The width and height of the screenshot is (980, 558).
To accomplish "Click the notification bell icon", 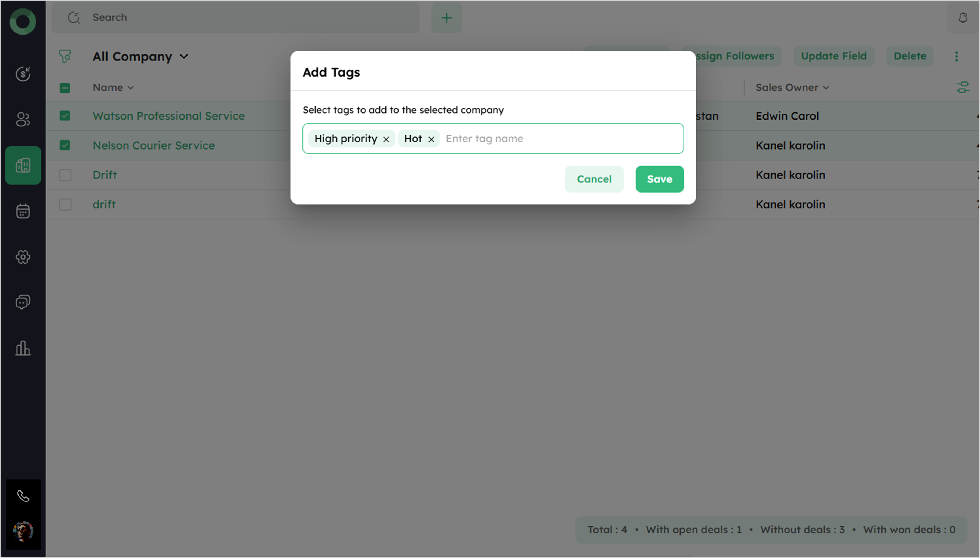I will [963, 18].
